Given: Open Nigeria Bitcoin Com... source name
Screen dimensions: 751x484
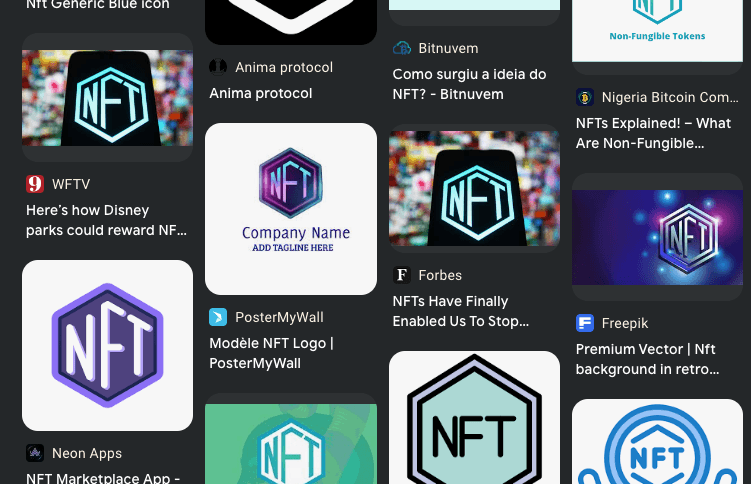Looking at the screenshot, I should pyautogui.click(x=670, y=97).
